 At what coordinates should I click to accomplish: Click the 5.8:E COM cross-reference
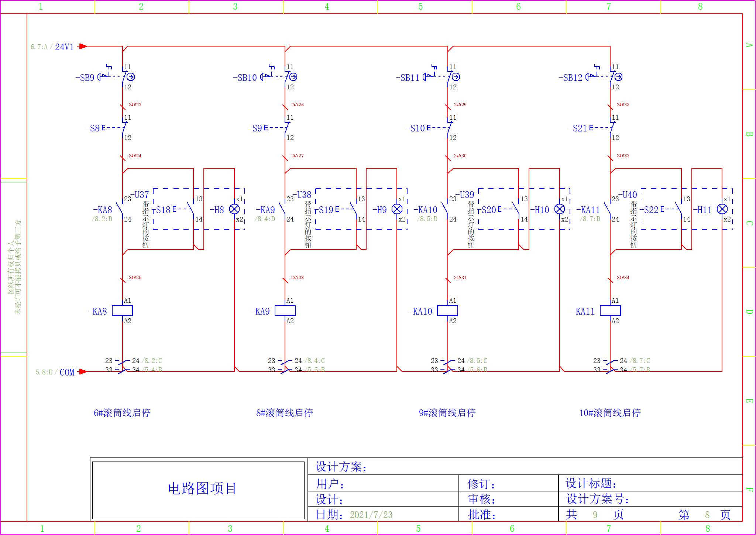click(x=44, y=372)
